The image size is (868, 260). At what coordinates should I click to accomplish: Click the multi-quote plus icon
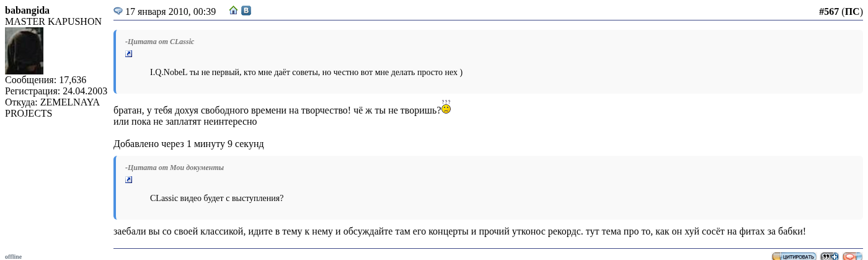coord(830,256)
